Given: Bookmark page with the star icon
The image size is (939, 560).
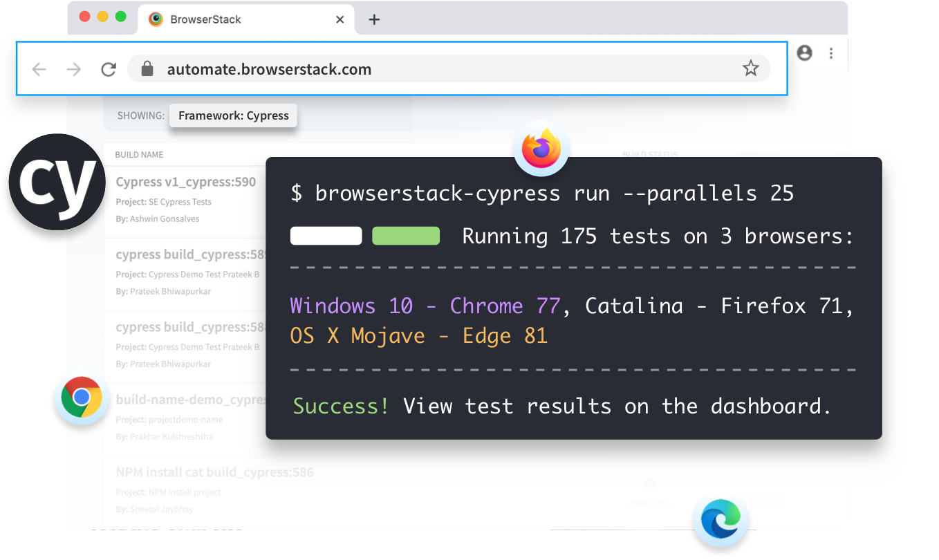Looking at the screenshot, I should (750, 68).
